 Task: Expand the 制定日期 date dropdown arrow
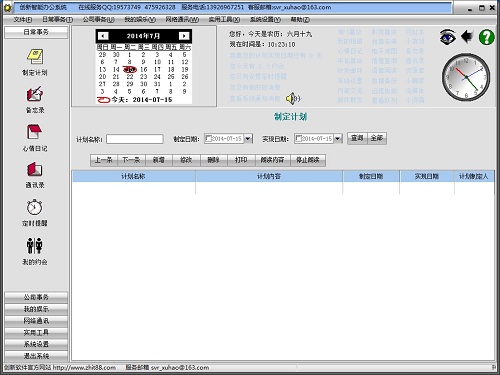pyautogui.click(x=248, y=138)
